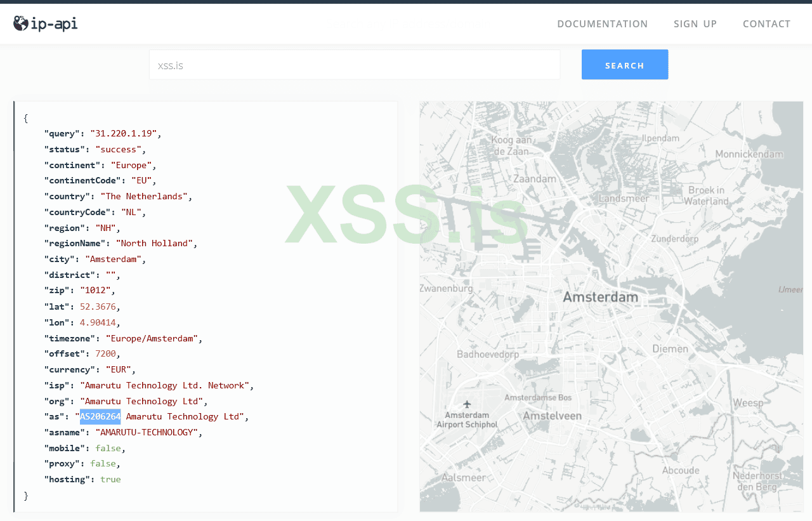Image resolution: width=812 pixels, height=521 pixels.
Task: Click Zwanenburg on the map
Action: [446, 288]
